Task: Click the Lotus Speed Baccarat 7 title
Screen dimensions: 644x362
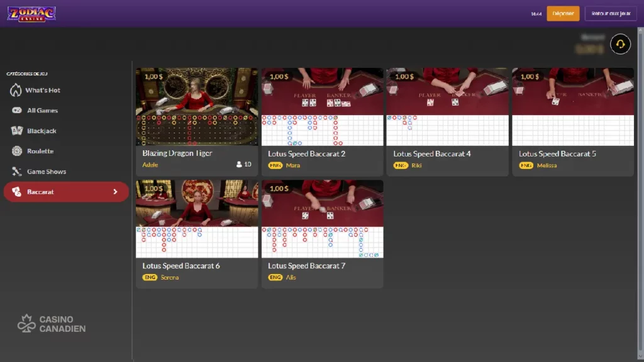Action: tap(306, 266)
